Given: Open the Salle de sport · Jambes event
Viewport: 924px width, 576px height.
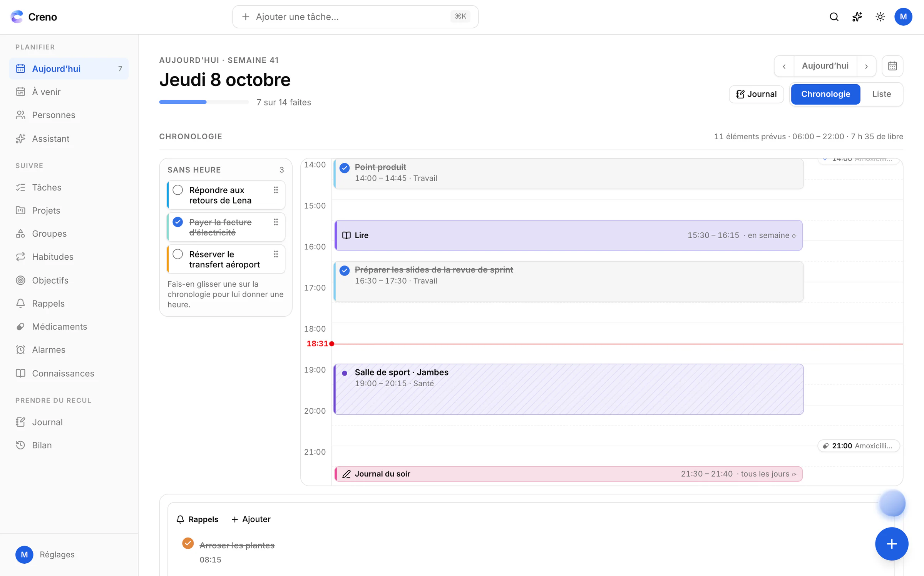Looking at the screenshot, I should click(x=569, y=389).
